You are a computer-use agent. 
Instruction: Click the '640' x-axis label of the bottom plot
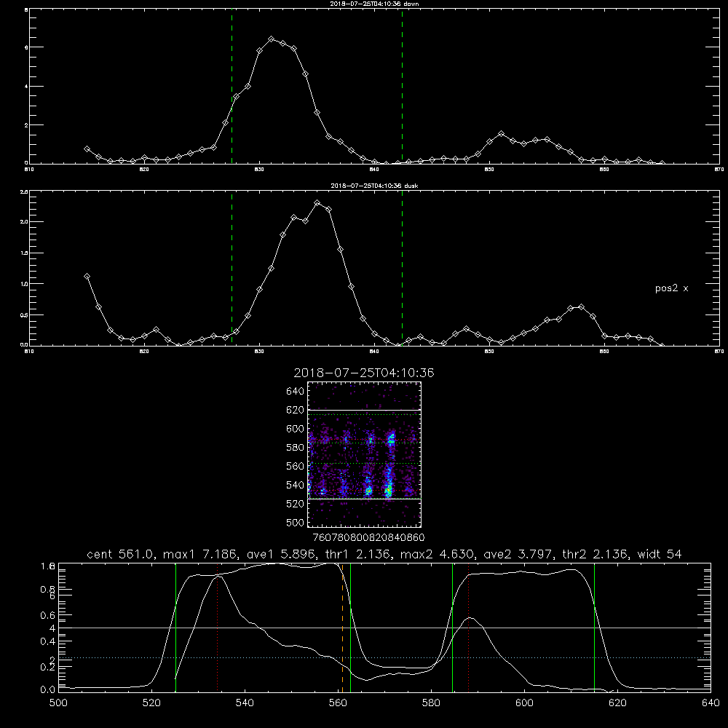click(711, 703)
